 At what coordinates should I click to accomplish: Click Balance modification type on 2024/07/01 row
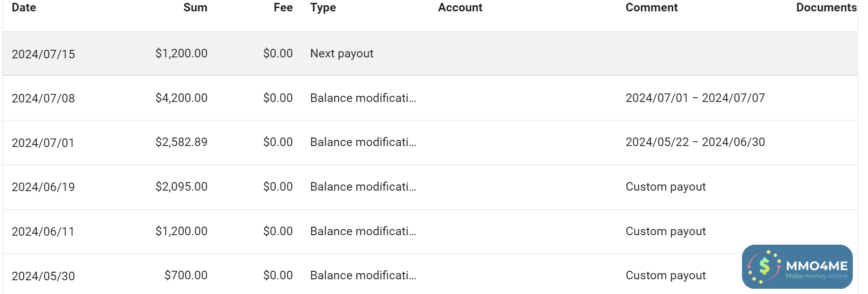click(363, 142)
